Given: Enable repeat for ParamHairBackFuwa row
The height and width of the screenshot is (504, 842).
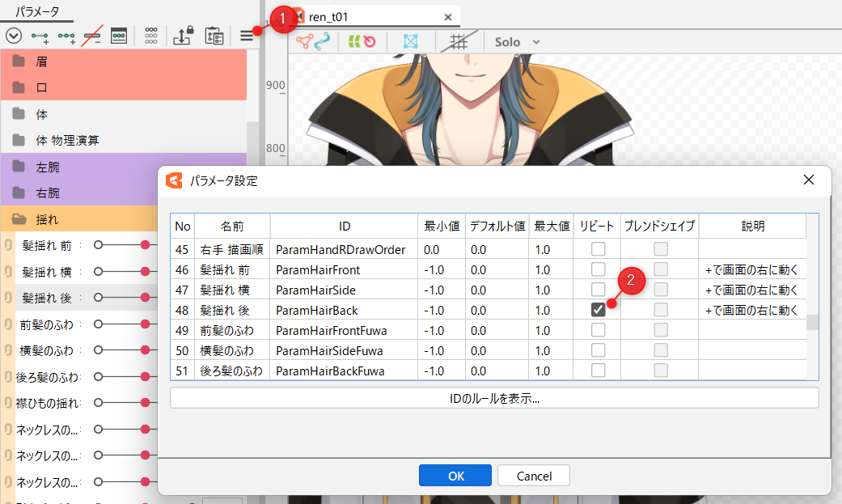Looking at the screenshot, I should 598,371.
